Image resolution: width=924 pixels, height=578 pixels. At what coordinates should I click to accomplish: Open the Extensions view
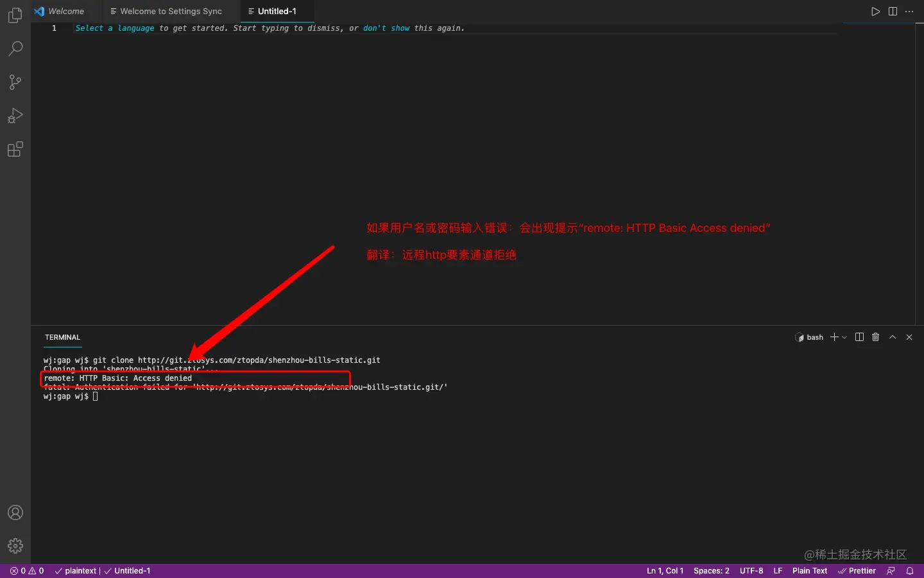[x=15, y=150]
